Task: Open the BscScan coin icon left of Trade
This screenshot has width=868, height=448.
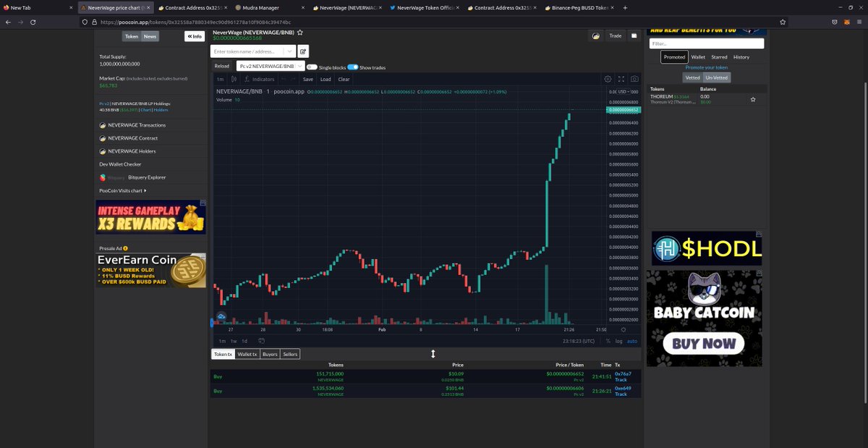Action: point(595,35)
